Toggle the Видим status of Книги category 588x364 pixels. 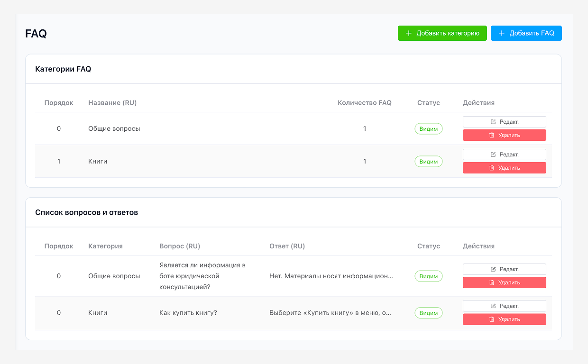click(429, 162)
